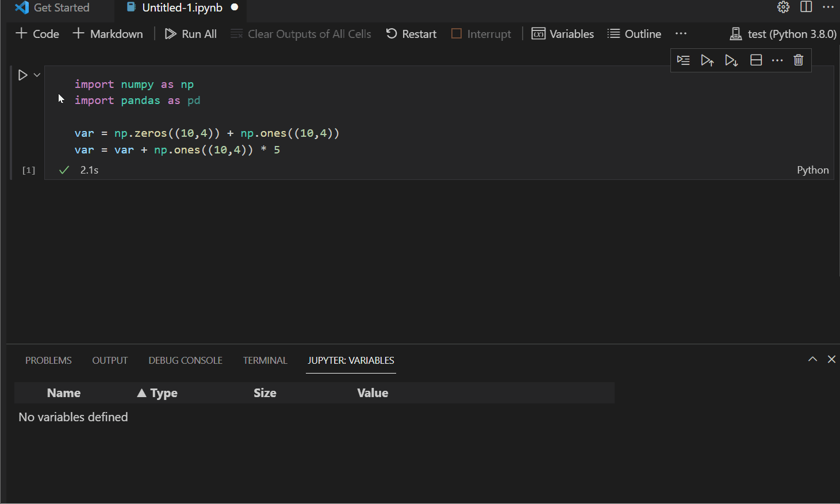Execute the cell and cells below

(731, 60)
